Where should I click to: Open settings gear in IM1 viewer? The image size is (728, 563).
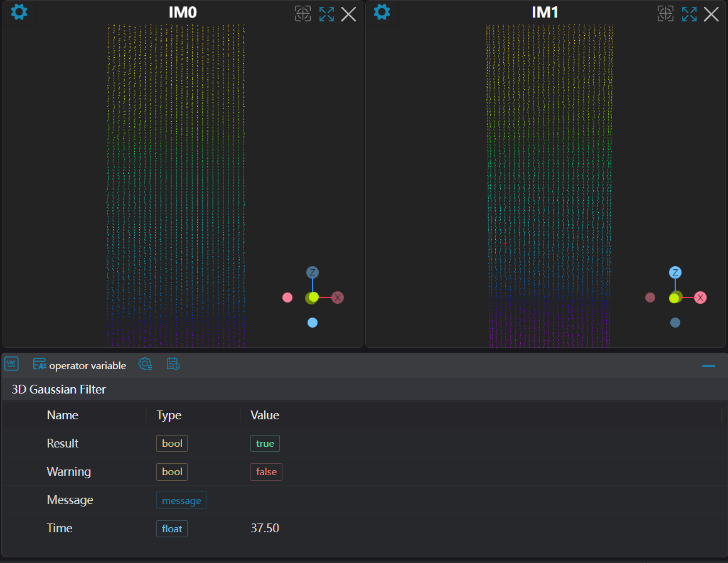(382, 12)
